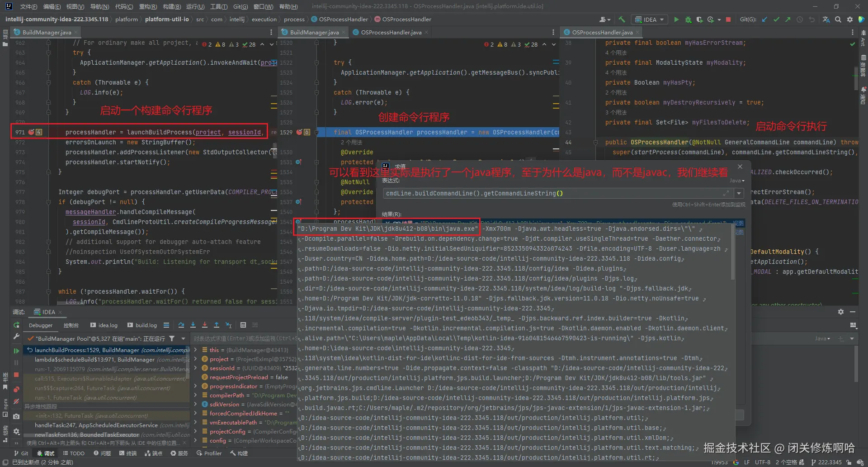This screenshot has height=467, width=868.
Task: Open Search Everywhere magnifier icon
Action: [x=838, y=19]
